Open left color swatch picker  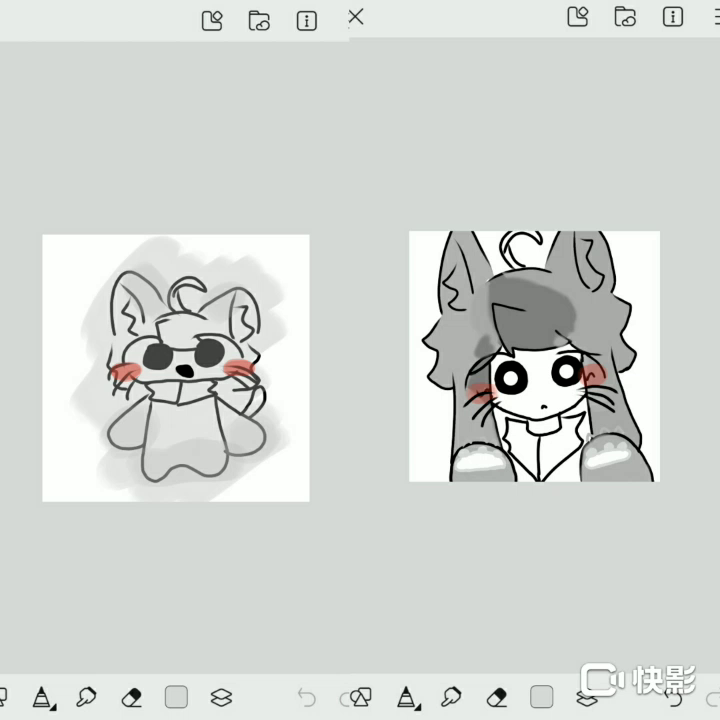point(176,697)
